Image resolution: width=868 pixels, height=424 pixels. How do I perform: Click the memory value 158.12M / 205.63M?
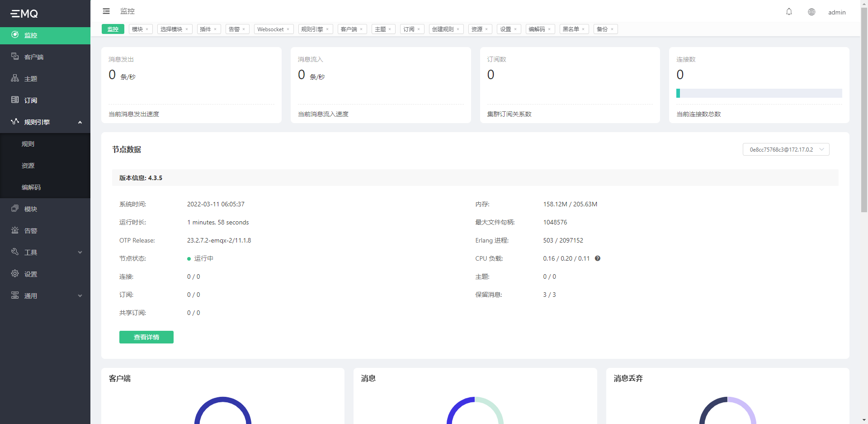(x=570, y=204)
